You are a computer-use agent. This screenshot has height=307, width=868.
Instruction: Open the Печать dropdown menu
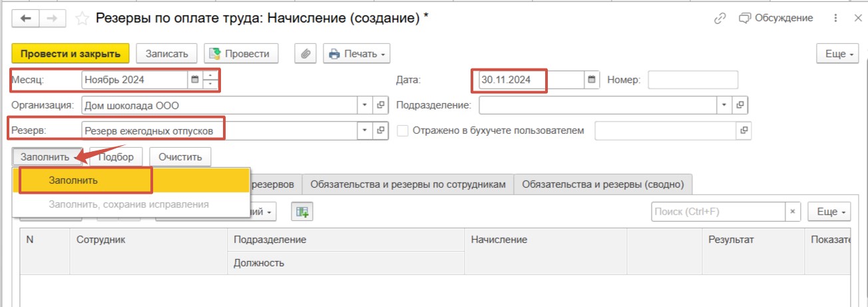click(357, 54)
